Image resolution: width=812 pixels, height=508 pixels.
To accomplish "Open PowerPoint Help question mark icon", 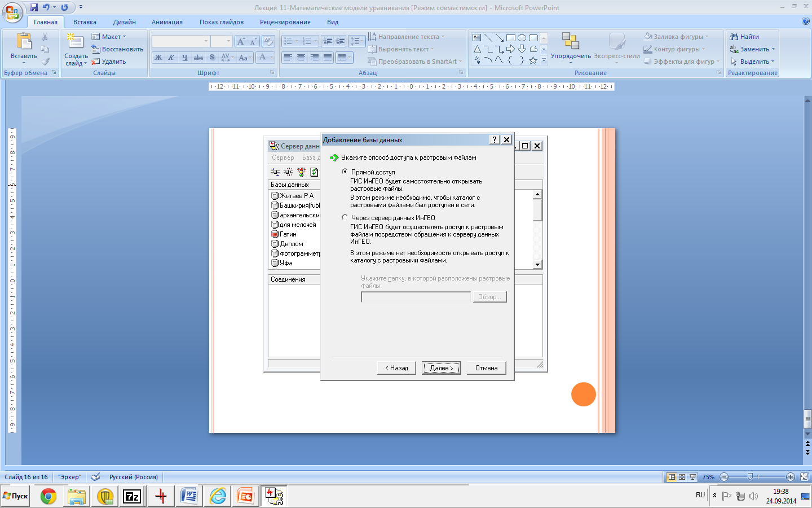I will coord(805,21).
